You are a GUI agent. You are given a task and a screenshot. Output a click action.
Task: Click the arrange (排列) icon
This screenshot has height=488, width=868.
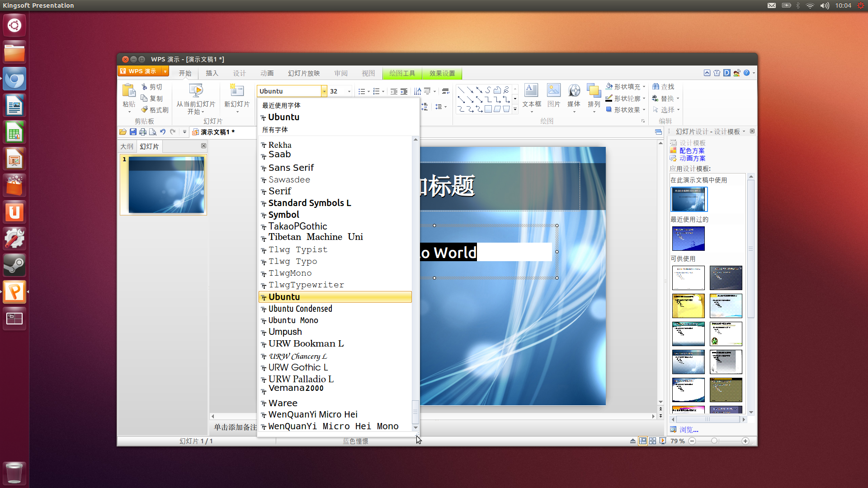pyautogui.click(x=594, y=90)
